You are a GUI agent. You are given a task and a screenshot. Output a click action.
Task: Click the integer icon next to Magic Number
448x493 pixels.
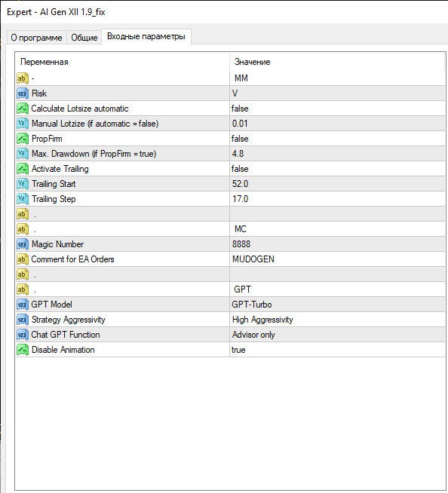click(23, 244)
